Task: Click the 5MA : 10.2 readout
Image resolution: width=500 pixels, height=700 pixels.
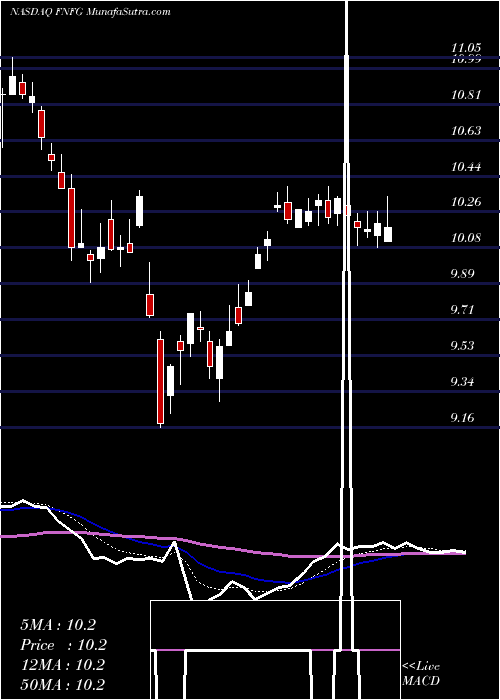Action: [x=58, y=625]
